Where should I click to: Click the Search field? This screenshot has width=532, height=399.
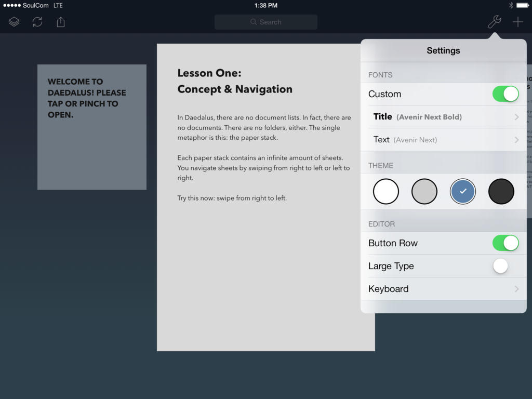pyautogui.click(x=266, y=22)
